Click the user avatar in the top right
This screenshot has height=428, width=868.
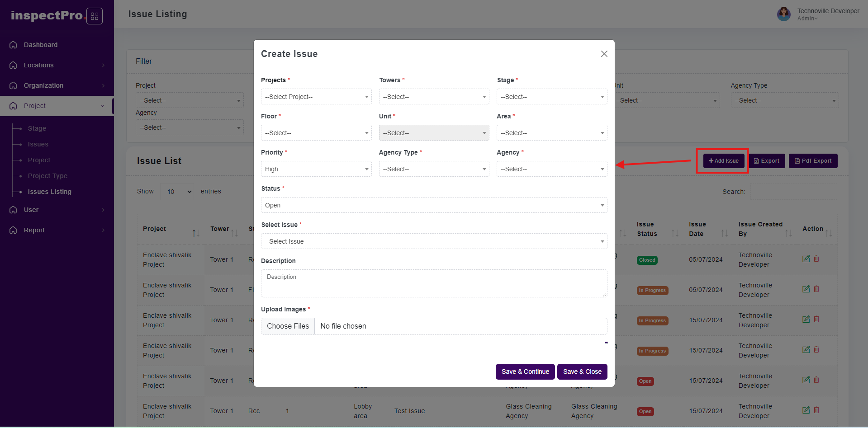point(783,14)
